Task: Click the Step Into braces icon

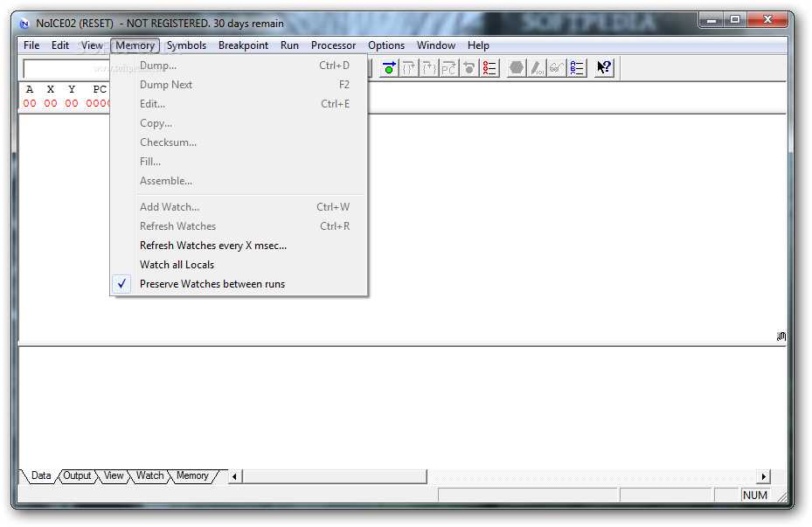Action: [409, 68]
